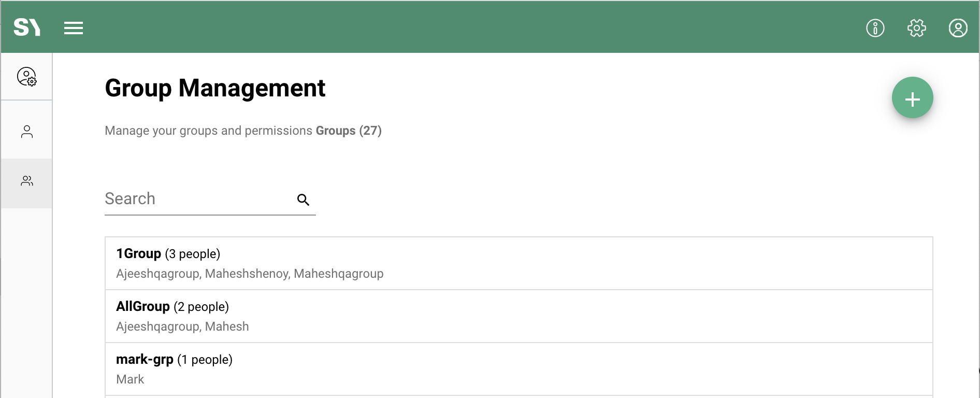This screenshot has height=398, width=980.
Task: Open the hamburger navigation menu
Action: [x=74, y=28]
